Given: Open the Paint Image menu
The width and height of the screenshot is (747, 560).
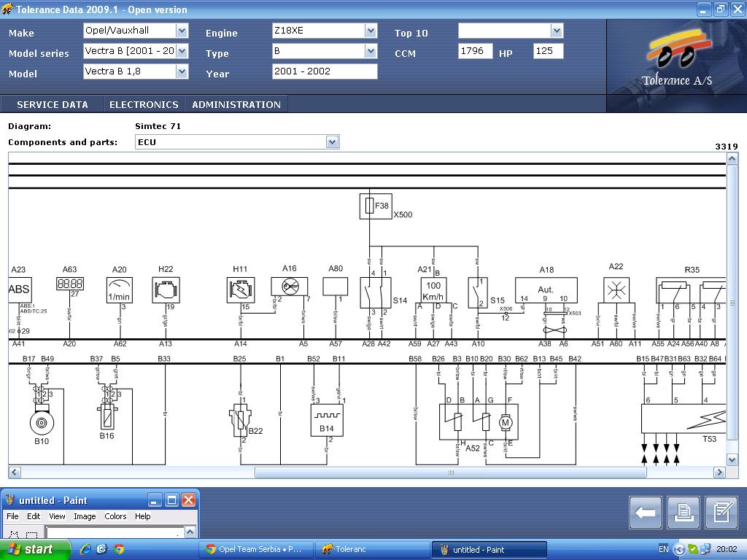Looking at the screenshot, I should (x=85, y=516).
